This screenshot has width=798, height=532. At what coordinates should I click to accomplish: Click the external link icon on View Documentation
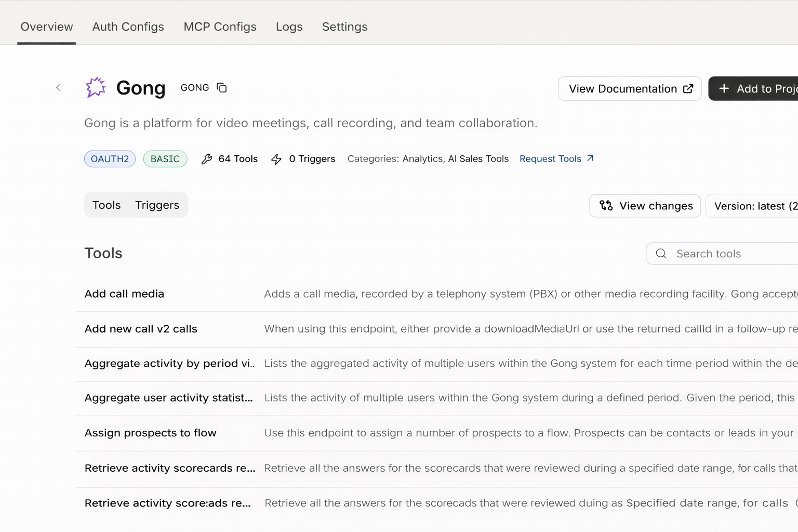[688, 89]
